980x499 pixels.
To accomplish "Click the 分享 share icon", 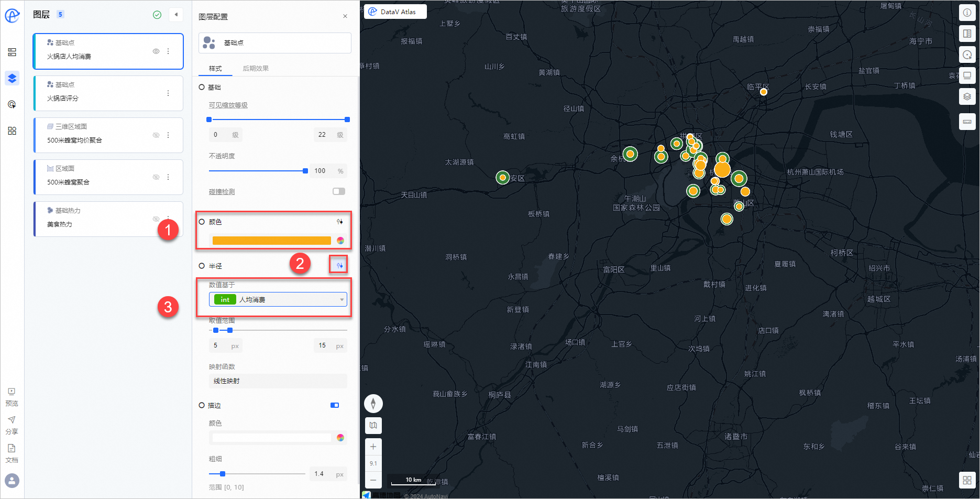I will tap(12, 420).
